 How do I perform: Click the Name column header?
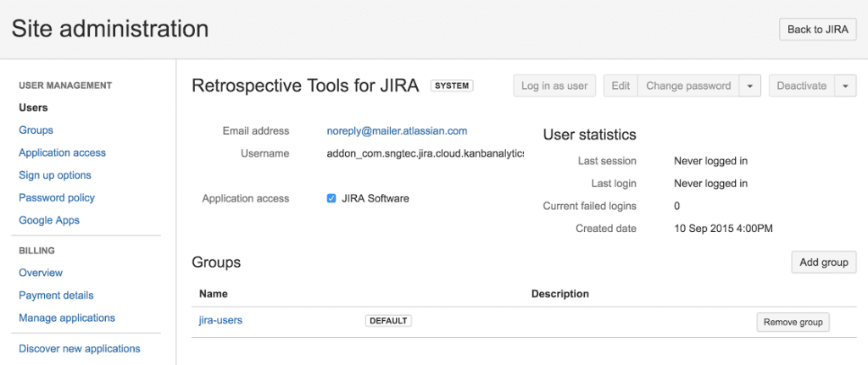(x=213, y=294)
